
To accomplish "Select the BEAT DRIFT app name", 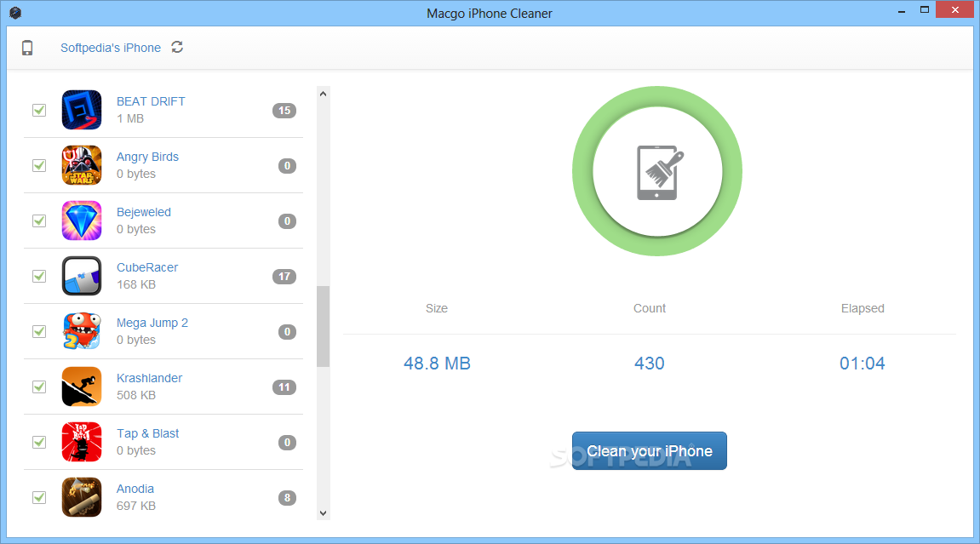I will [151, 101].
